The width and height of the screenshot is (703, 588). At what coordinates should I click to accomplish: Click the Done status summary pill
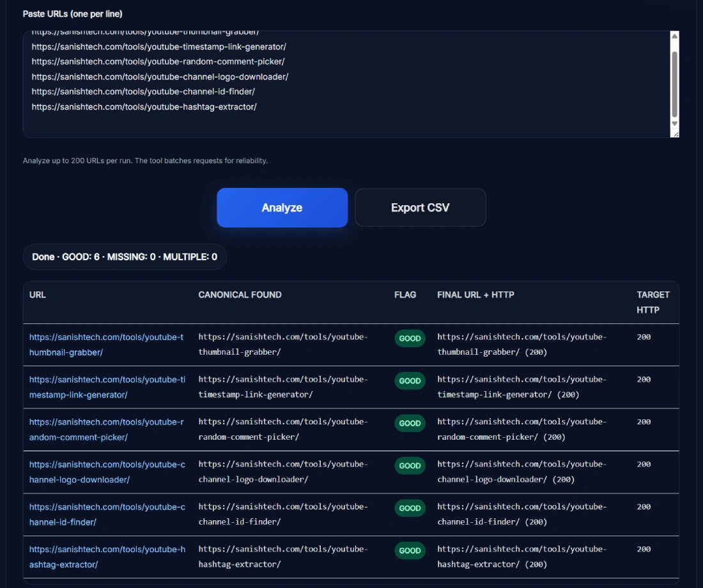(125, 257)
